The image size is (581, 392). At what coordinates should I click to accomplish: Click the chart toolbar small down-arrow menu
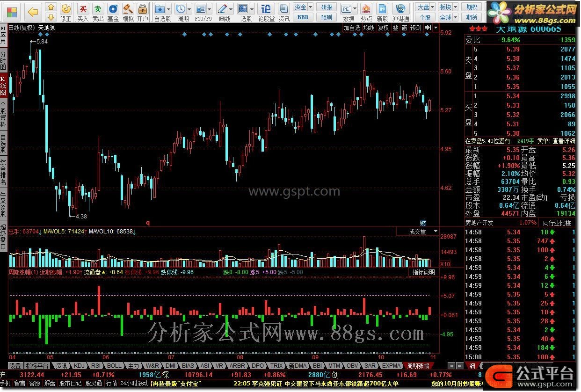coord(436,28)
